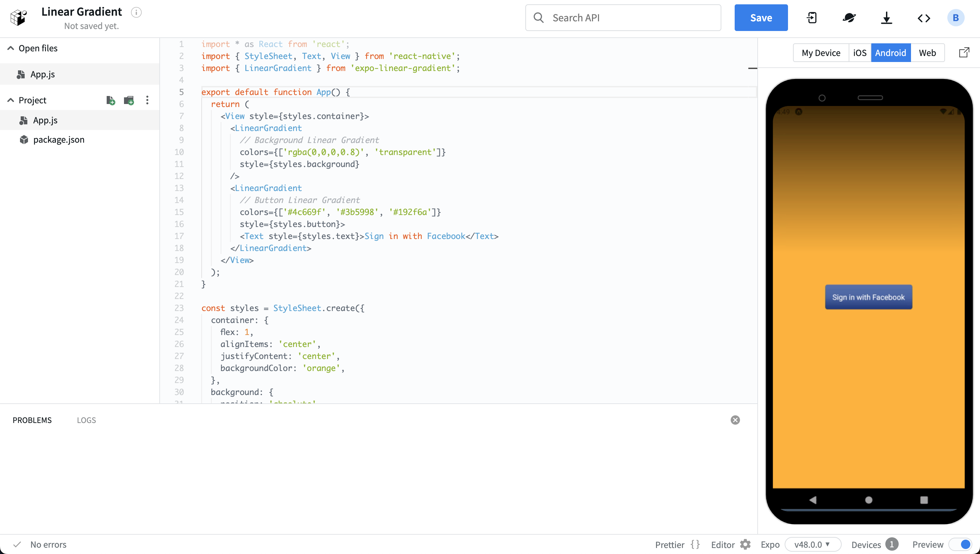
Task: Collapse the Open files section
Action: 10,48
